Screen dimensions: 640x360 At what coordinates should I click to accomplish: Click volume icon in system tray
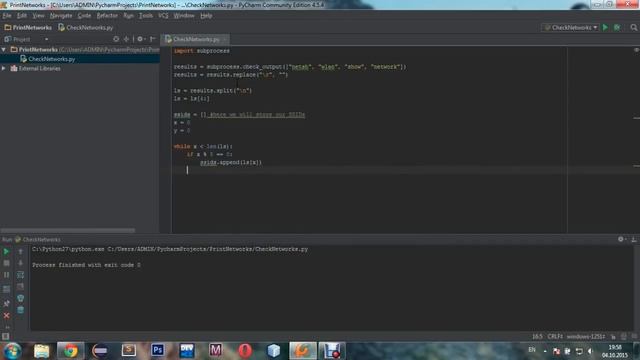point(590,351)
